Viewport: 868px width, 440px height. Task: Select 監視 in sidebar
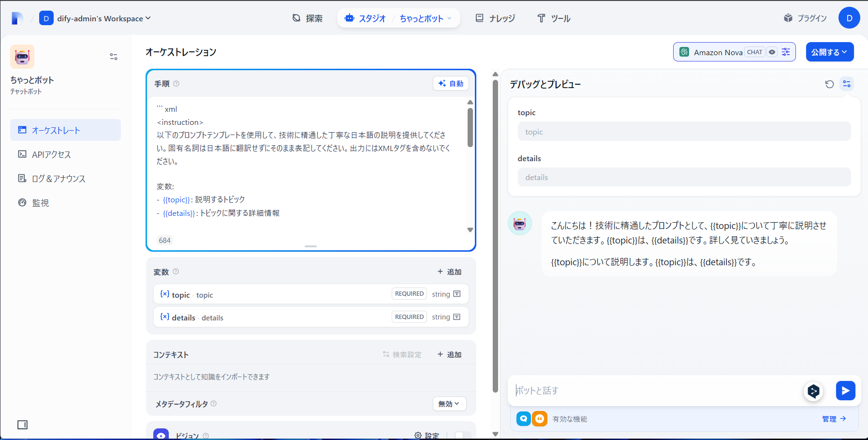(65, 203)
